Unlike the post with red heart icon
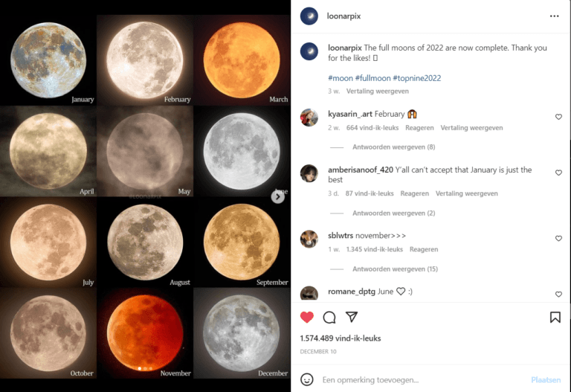571x392 pixels. click(306, 318)
